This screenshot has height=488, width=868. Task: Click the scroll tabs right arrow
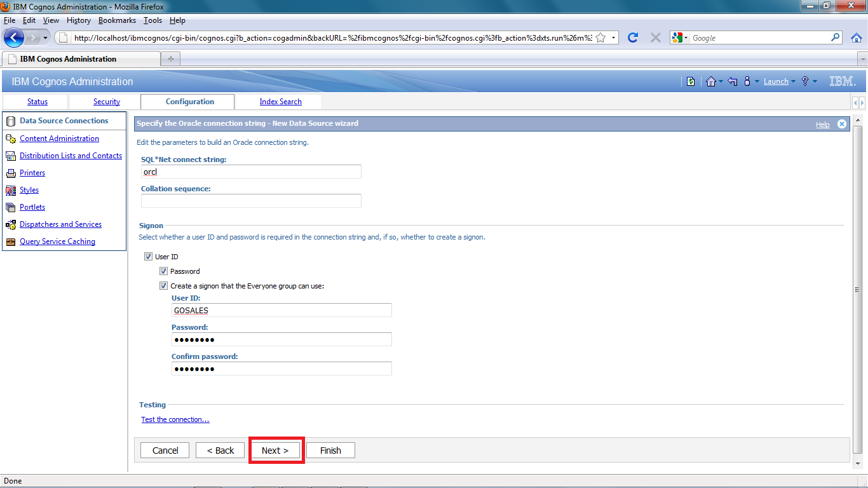click(863, 102)
